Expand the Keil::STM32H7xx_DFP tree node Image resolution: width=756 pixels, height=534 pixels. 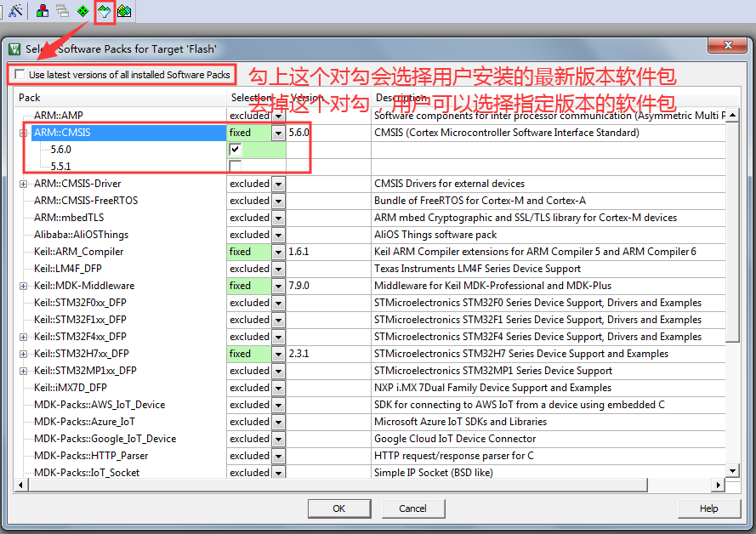[x=23, y=354]
